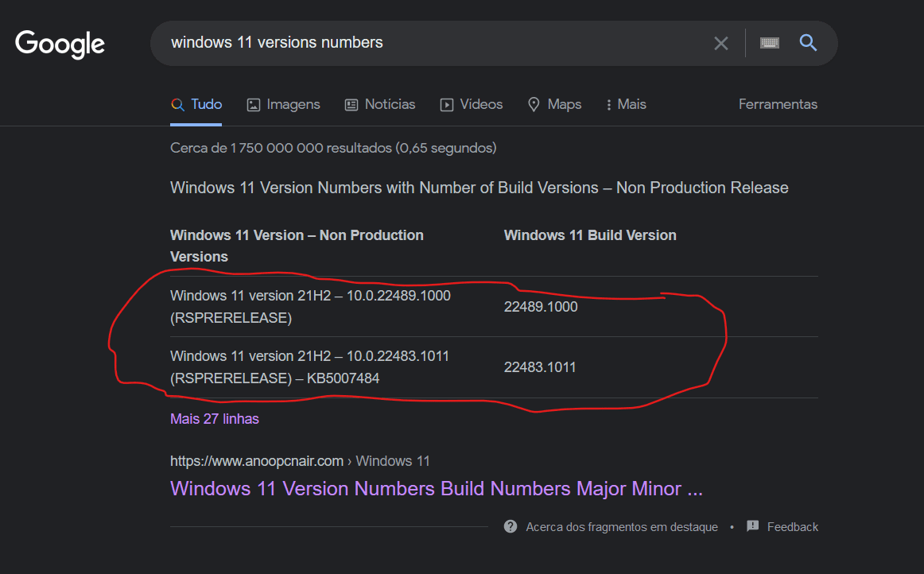
Task: Click the Tudo magnifier icon
Action: (177, 105)
